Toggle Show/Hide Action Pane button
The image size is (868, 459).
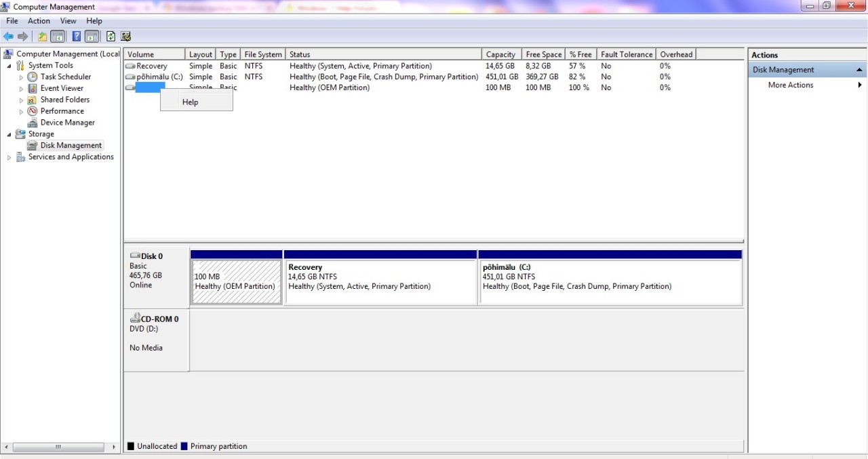pyautogui.click(x=92, y=37)
